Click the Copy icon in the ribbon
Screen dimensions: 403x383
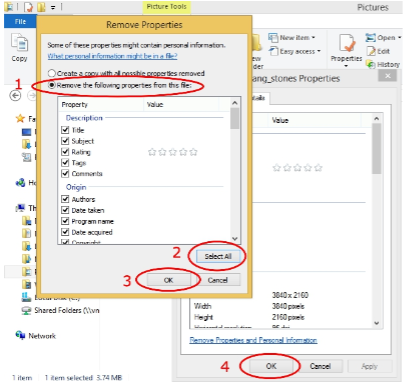(20, 43)
